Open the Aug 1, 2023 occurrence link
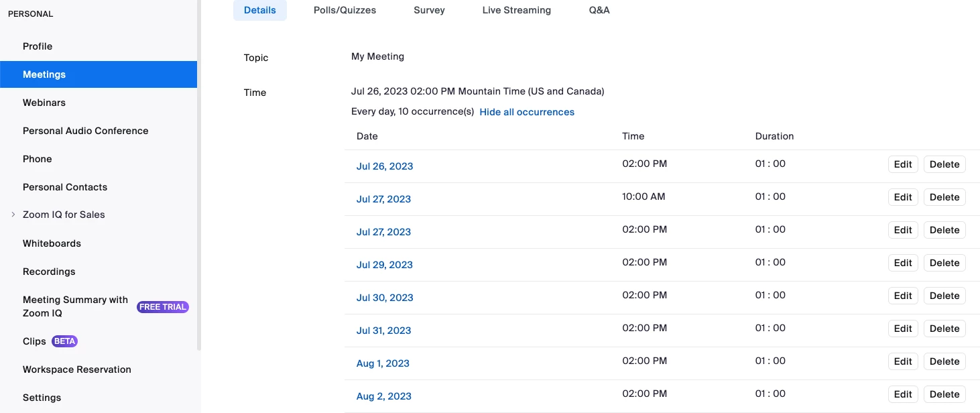The image size is (980, 413). point(383,363)
